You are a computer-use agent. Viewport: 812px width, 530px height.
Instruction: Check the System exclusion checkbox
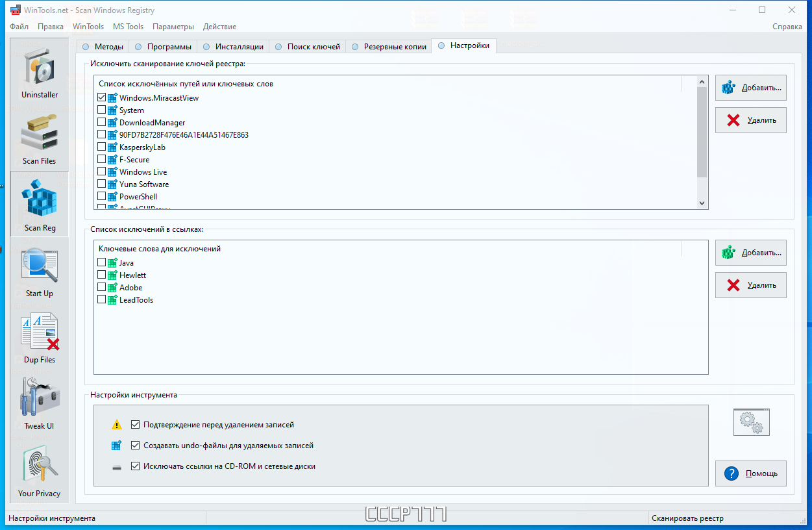pos(101,110)
